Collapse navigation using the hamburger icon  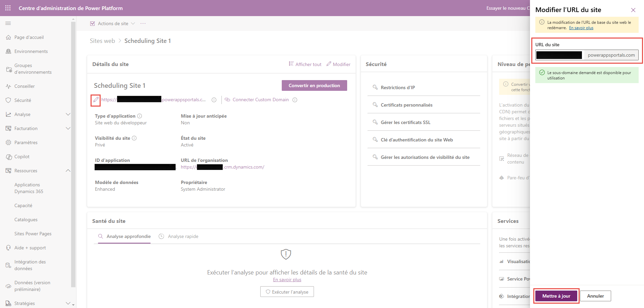coord(8,23)
